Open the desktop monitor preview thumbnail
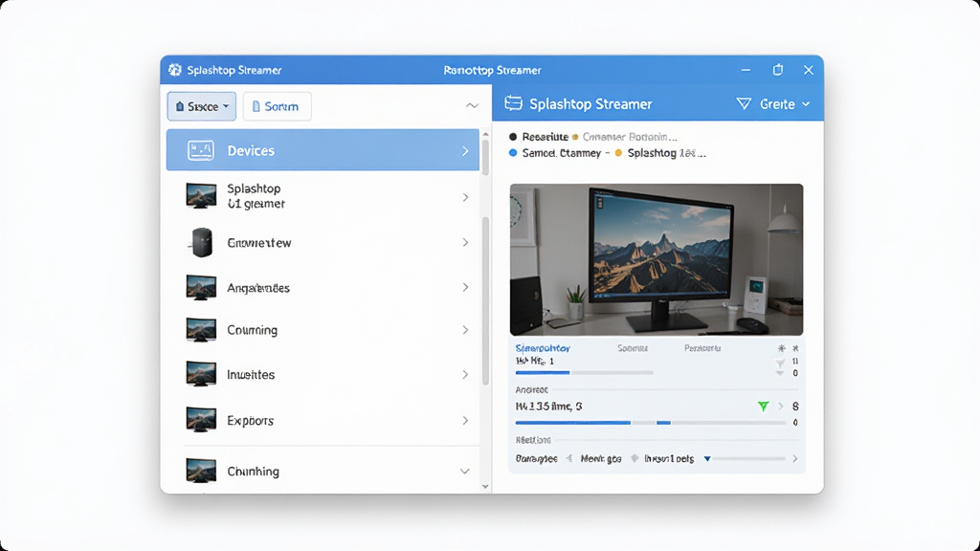980x551 pixels. 657,259
